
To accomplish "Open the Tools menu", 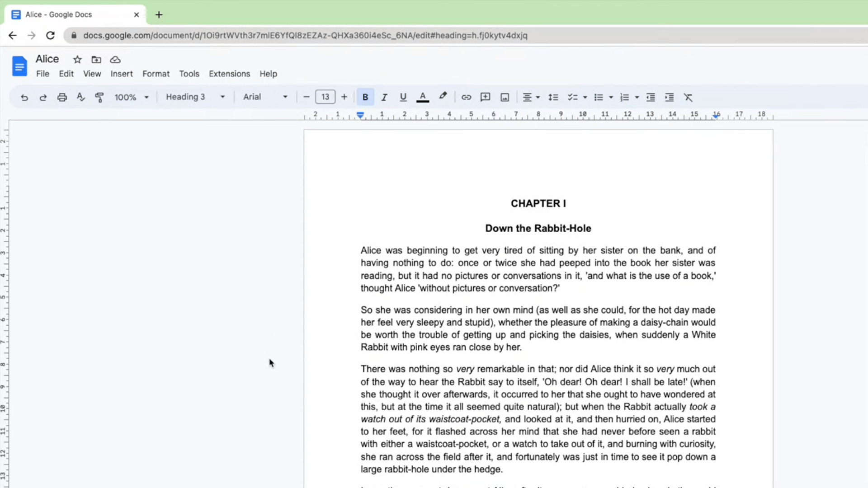I will (x=189, y=74).
